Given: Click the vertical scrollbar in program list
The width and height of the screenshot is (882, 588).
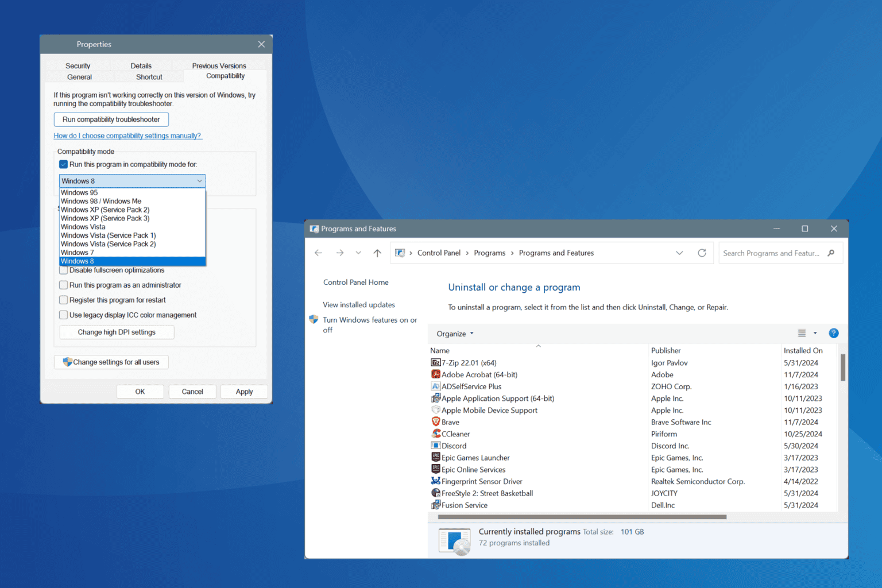Looking at the screenshot, I should click(843, 367).
